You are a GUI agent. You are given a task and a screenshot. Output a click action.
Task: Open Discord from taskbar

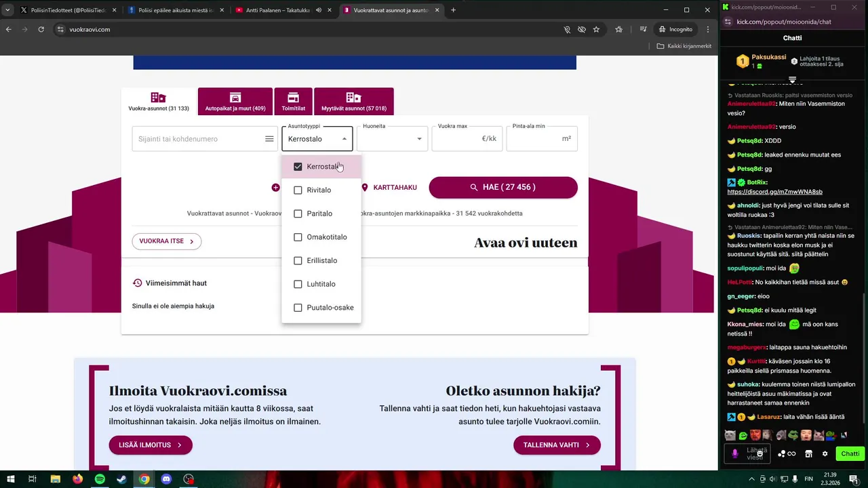[x=166, y=479]
